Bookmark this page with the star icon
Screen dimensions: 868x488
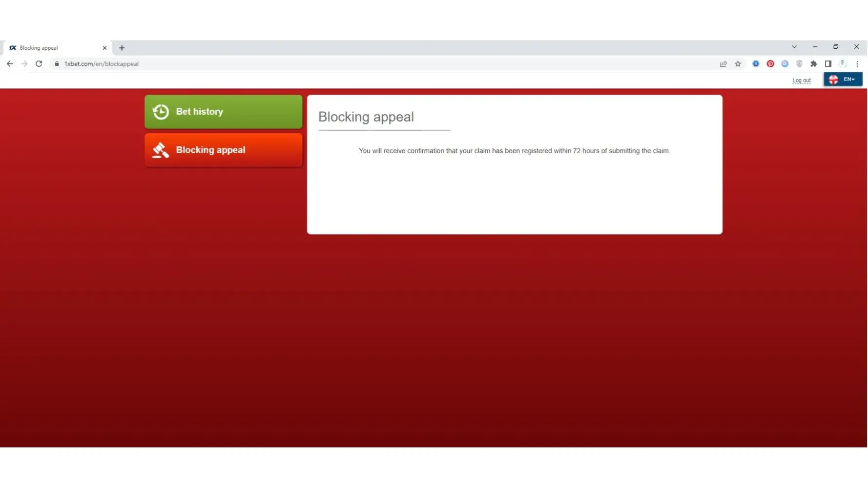738,64
